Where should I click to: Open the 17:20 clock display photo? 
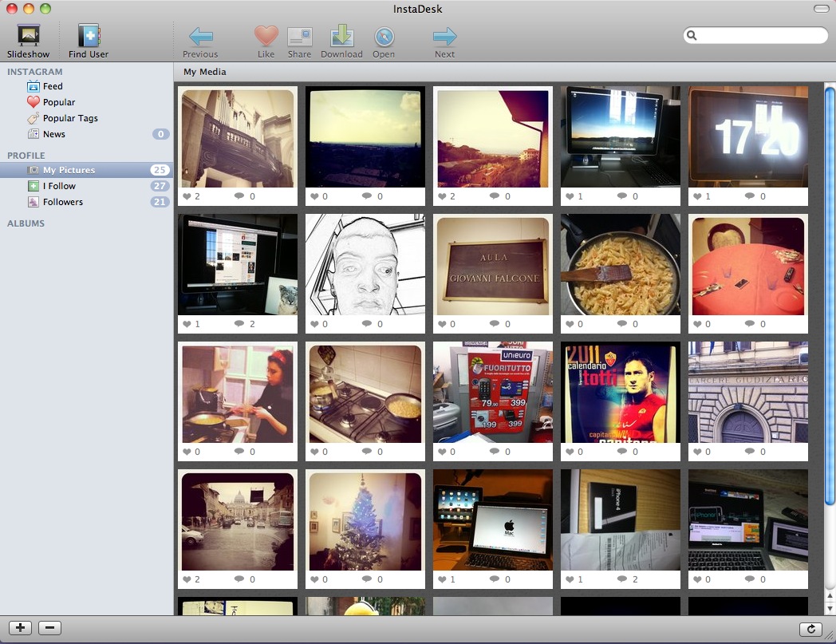pyautogui.click(x=748, y=136)
